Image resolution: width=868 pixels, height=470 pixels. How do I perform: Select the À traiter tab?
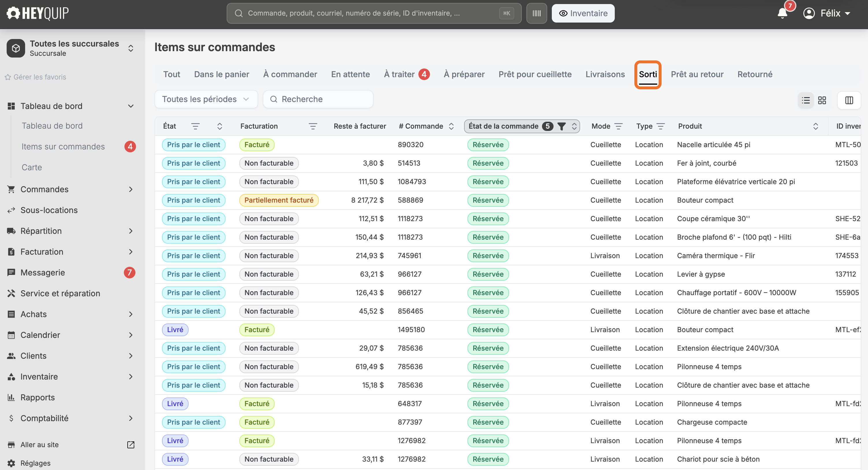pyautogui.click(x=406, y=74)
